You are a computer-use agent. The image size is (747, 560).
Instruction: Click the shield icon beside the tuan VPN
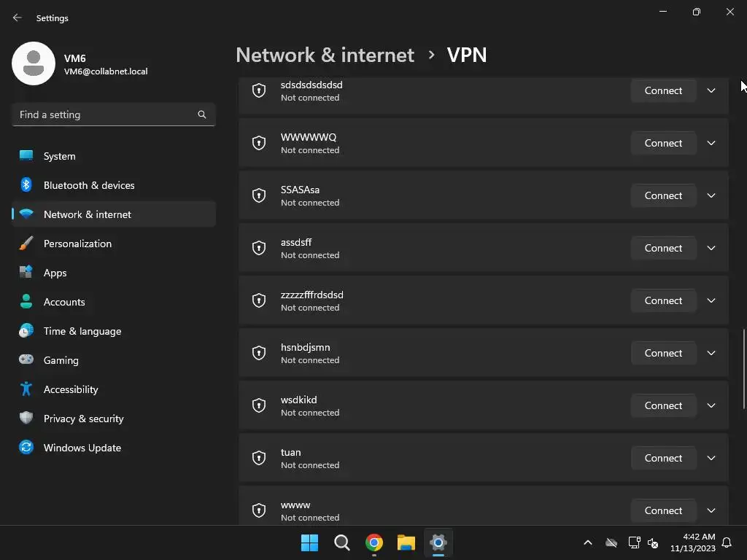click(259, 458)
